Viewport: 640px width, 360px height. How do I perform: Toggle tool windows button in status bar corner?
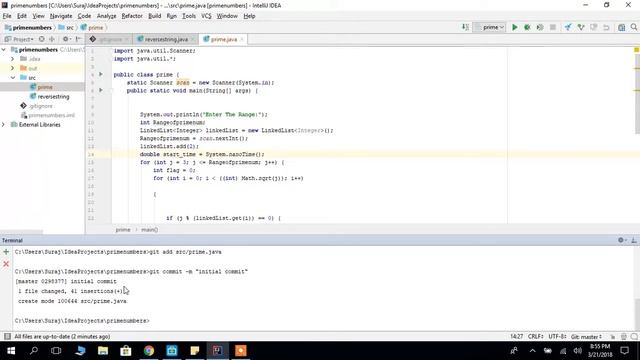tap(7, 336)
